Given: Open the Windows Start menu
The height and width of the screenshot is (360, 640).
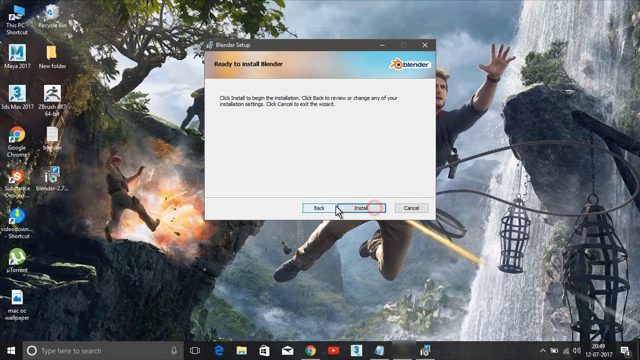Looking at the screenshot, I should pos(11,351).
